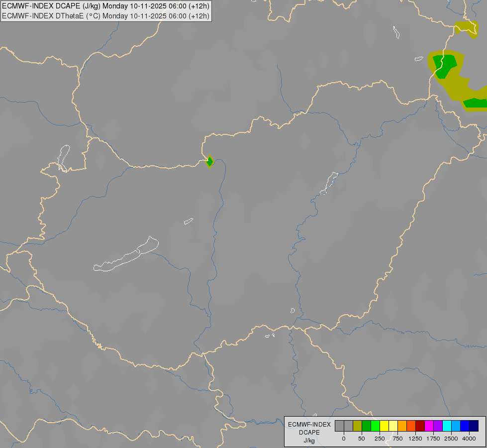Click legend value label 50
The width and height of the screenshot is (487, 448).
click(x=362, y=439)
